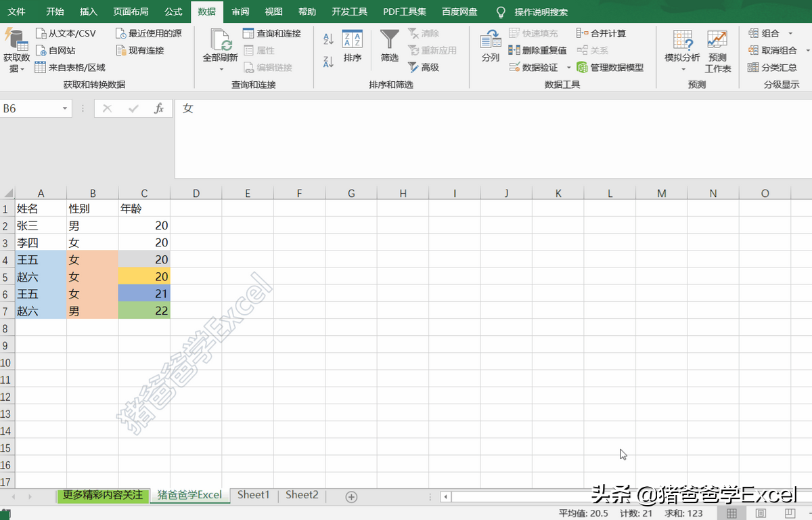This screenshot has height=520, width=812.
Task: Click the horizontal scrollbar left arrow
Action: click(x=446, y=496)
